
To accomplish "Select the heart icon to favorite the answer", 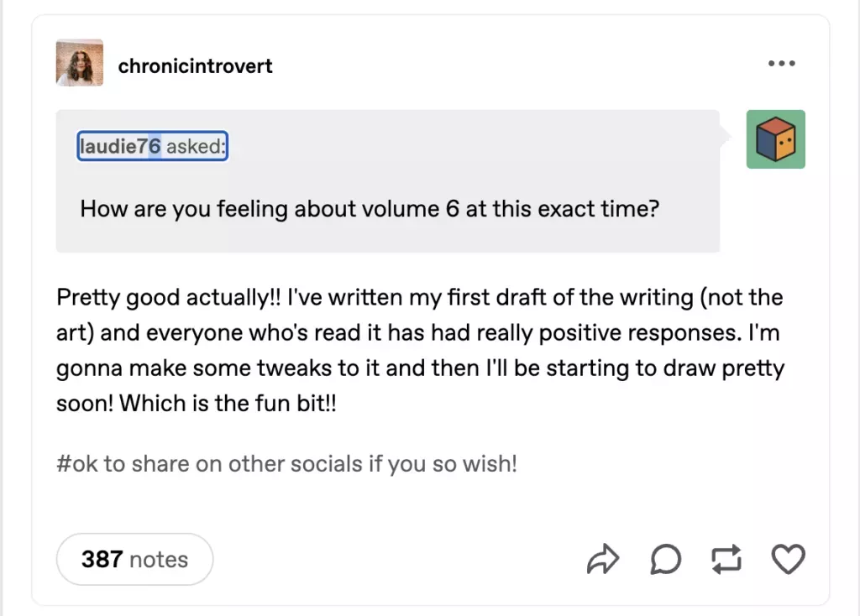I will (788, 559).
